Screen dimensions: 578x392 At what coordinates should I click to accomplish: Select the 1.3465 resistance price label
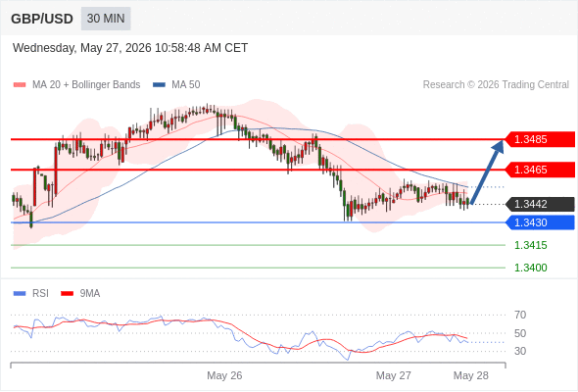(540, 170)
